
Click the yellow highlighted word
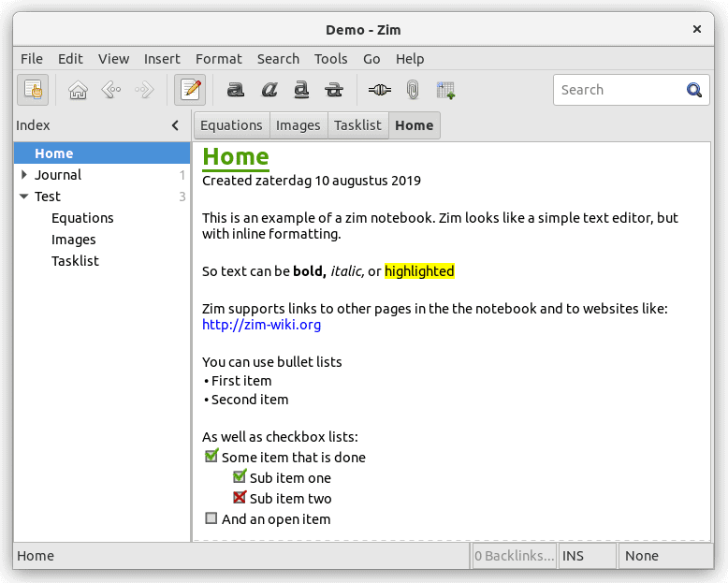[x=419, y=271]
